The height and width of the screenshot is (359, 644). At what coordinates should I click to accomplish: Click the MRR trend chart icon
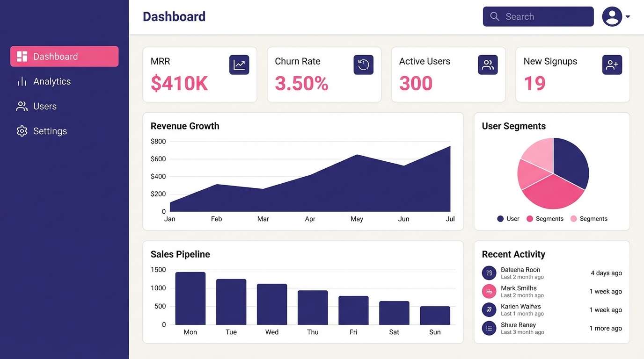click(239, 65)
